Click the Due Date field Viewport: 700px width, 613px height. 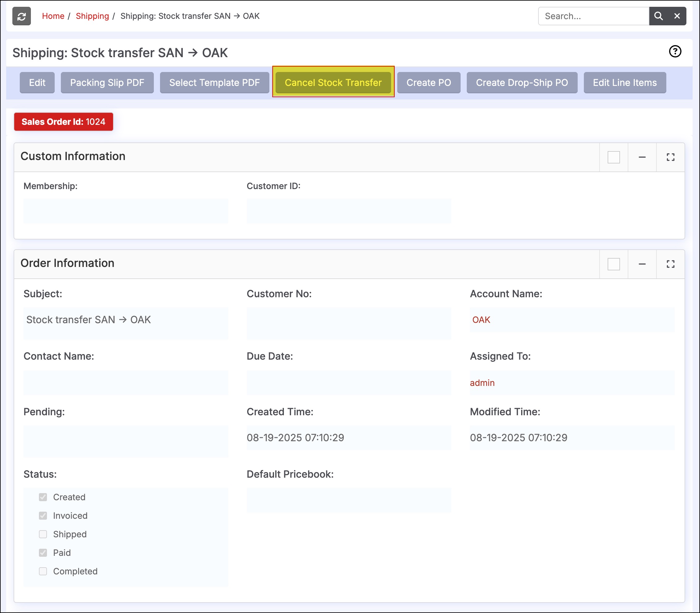[x=349, y=383]
